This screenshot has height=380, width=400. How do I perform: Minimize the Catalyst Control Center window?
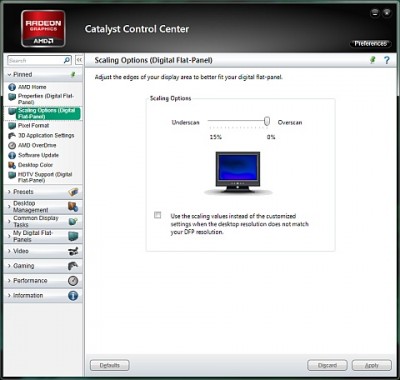[375, 13]
